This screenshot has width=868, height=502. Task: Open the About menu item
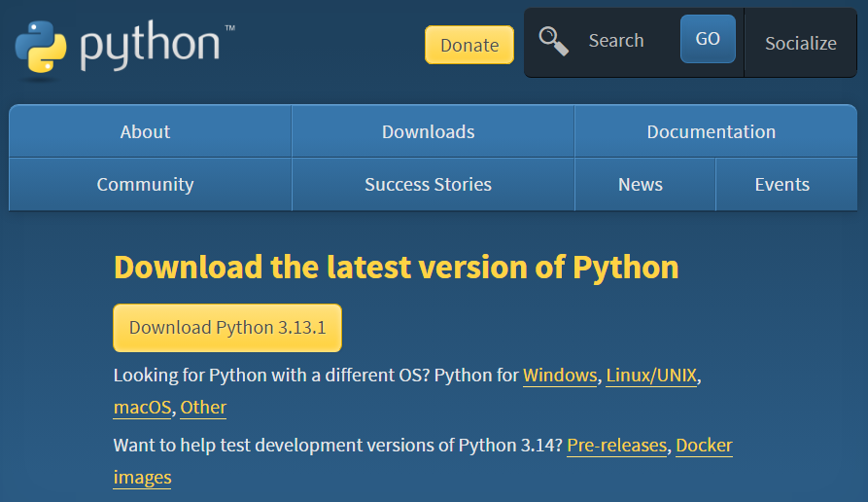point(150,131)
